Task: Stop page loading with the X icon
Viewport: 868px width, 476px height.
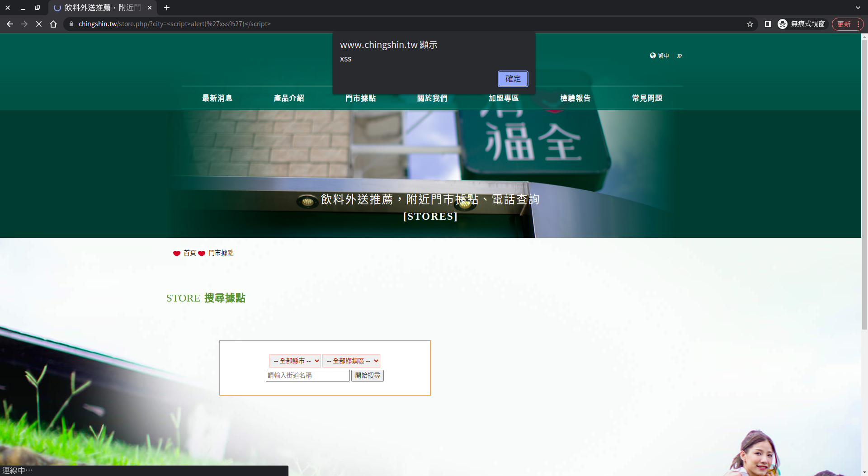Action: pos(39,24)
